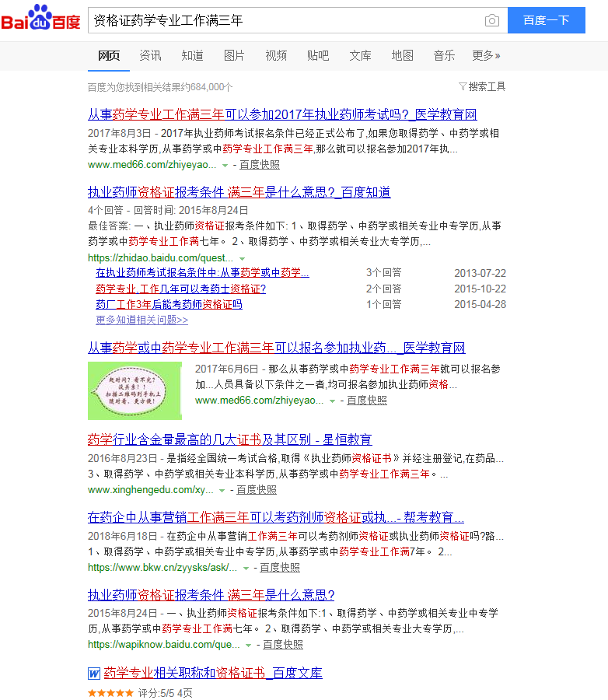Open 百度快照 for first med66 result
Image resolution: width=608 pixels, height=700 pixels.
(260, 165)
